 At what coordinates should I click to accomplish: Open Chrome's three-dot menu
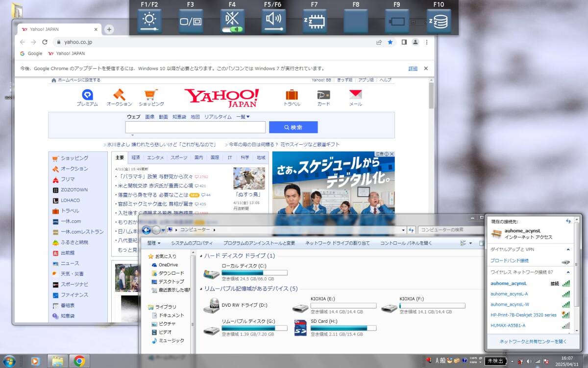[426, 42]
